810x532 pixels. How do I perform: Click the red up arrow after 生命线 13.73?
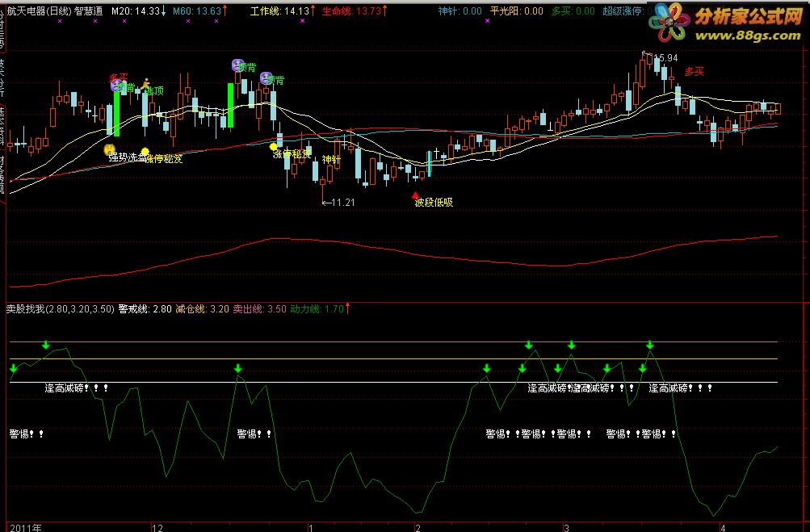(x=385, y=12)
